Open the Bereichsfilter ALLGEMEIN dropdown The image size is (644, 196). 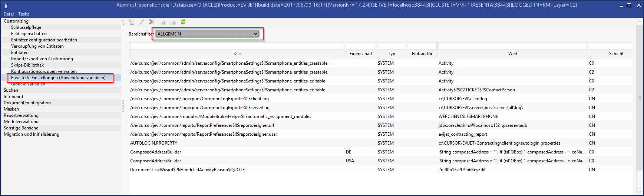[207, 34]
